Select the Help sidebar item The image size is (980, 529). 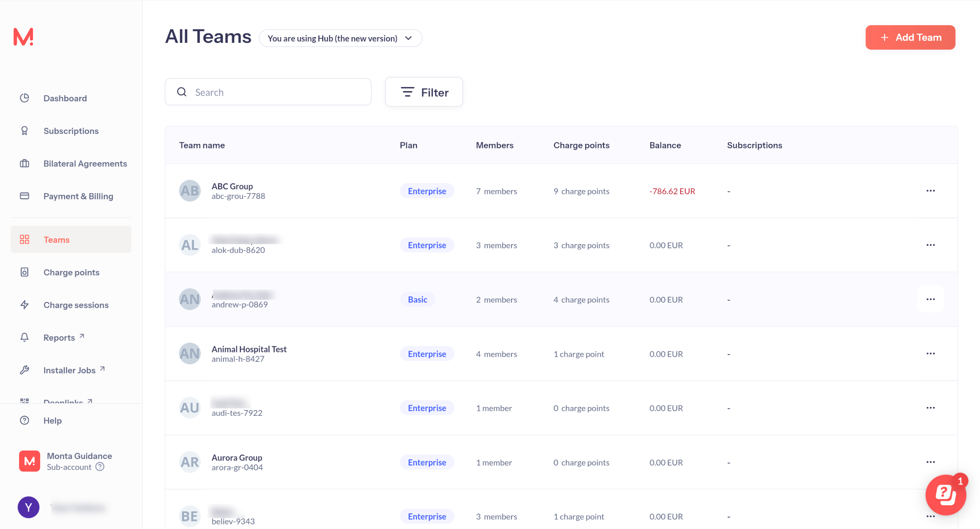[x=52, y=420]
